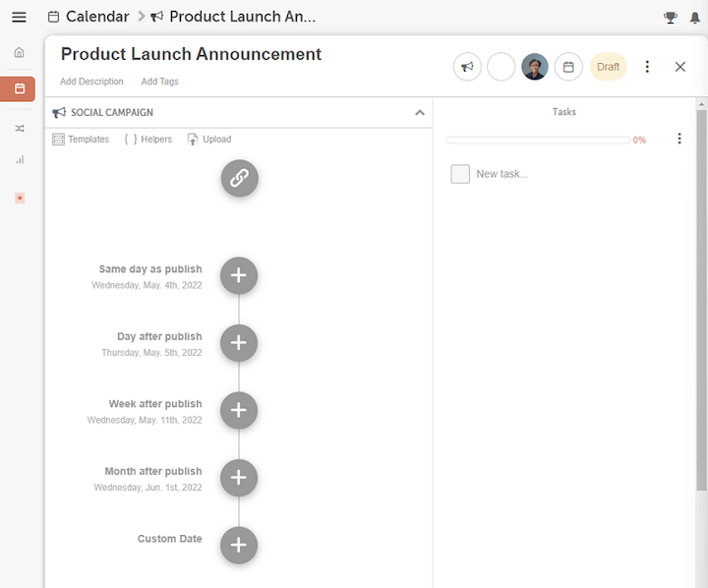708x588 pixels.
Task: Click the Add Description link
Action: [91, 82]
